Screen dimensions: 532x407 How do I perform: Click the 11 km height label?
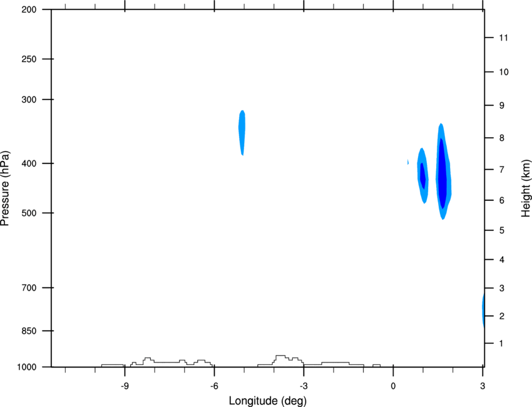point(503,38)
